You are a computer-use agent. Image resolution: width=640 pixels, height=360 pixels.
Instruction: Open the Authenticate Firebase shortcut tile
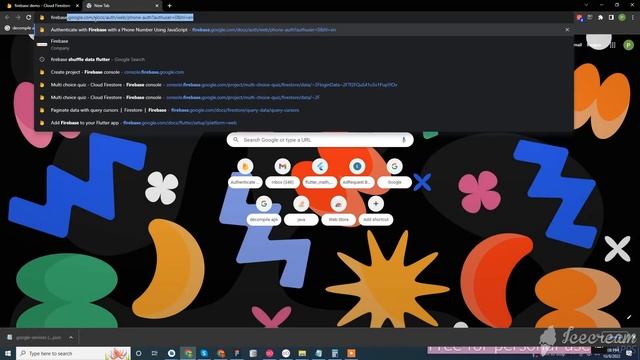click(x=245, y=173)
